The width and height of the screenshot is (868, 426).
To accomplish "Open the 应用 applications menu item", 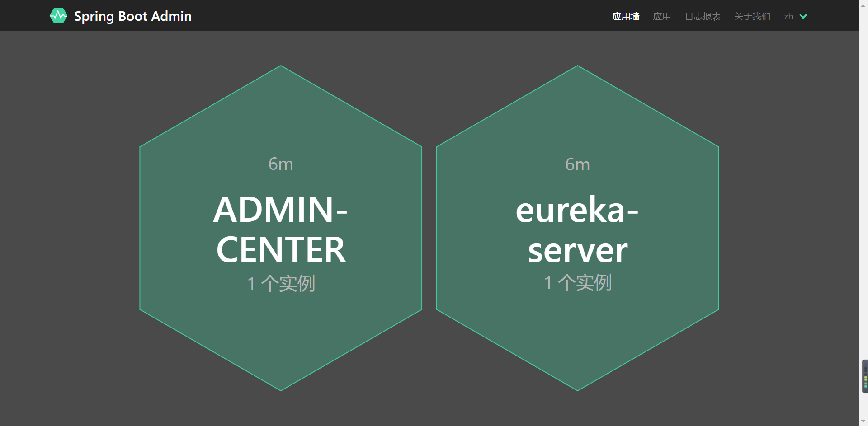I will coord(662,16).
